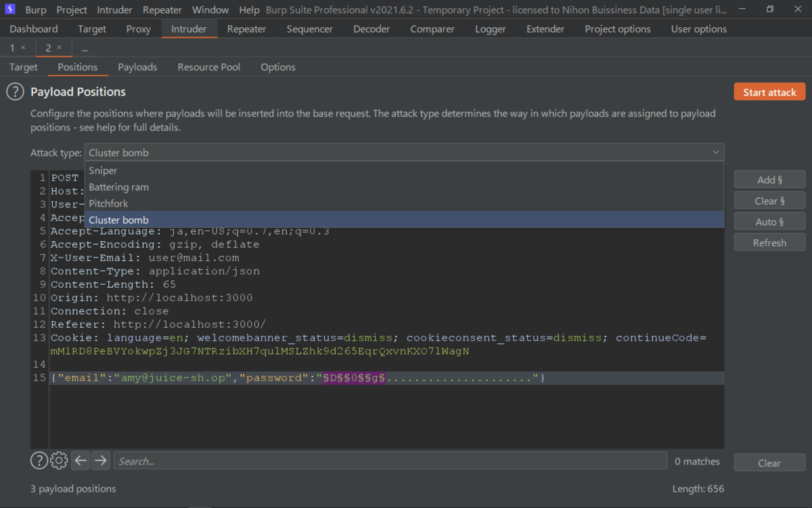
Task: Click Add § button
Action: (770, 179)
